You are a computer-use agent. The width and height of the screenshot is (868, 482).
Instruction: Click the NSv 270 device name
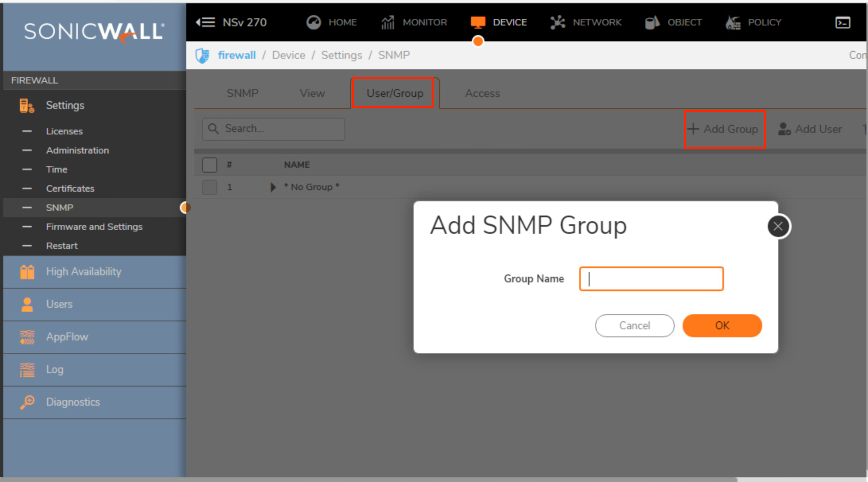[x=245, y=22]
